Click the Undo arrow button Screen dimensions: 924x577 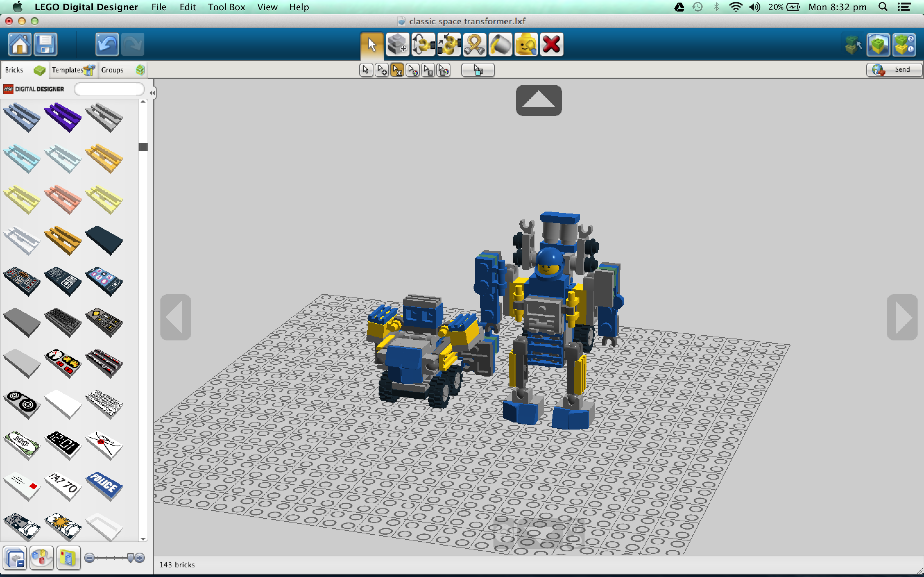click(x=107, y=44)
